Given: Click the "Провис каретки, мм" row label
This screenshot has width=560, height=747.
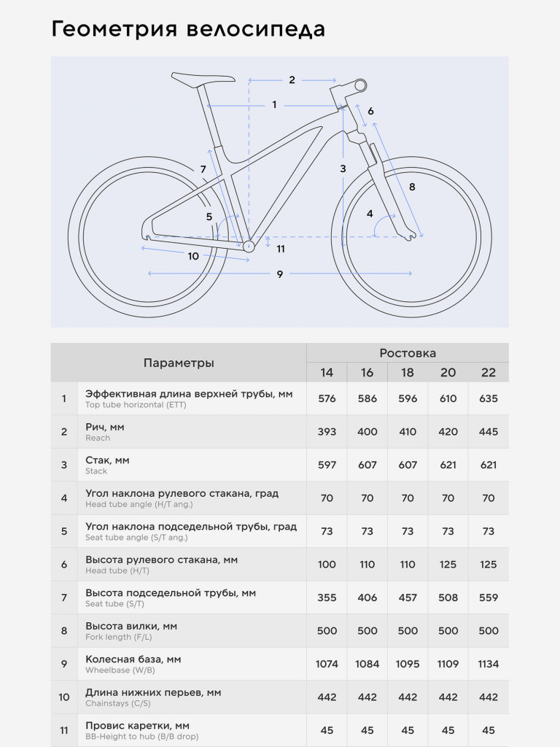Looking at the screenshot, I should click(137, 726).
